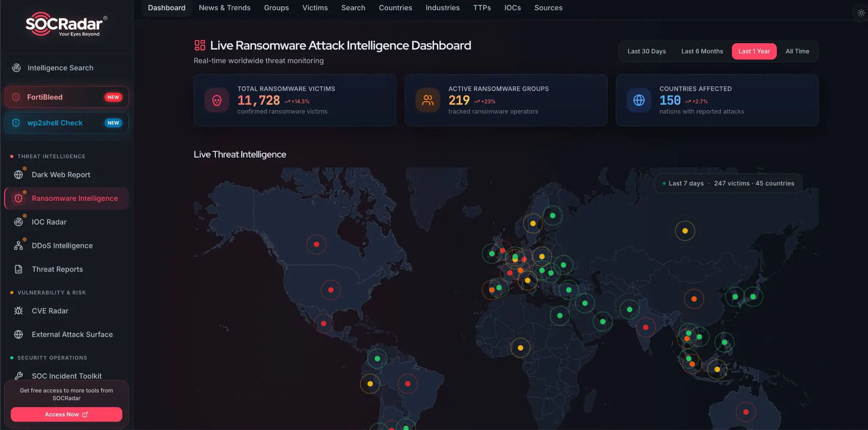Screen dimensions: 868x430
Task: Click the +23% groups trend indicator
Action: pyautogui.click(x=485, y=102)
